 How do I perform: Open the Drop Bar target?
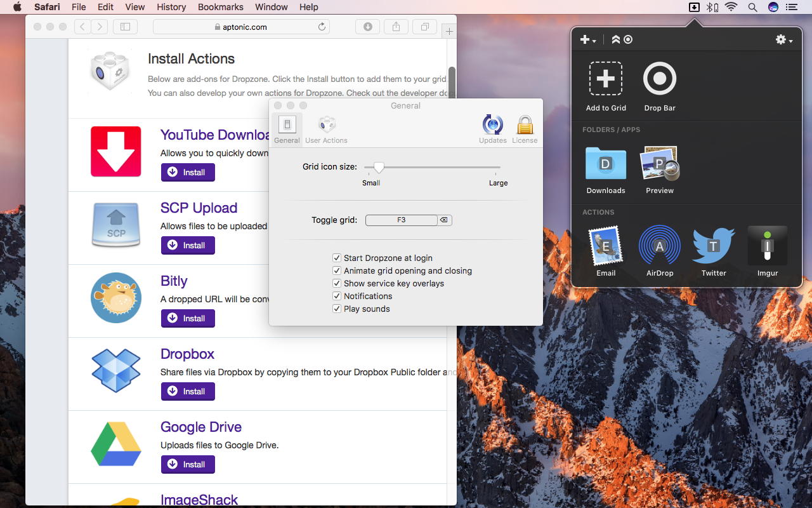(660, 78)
